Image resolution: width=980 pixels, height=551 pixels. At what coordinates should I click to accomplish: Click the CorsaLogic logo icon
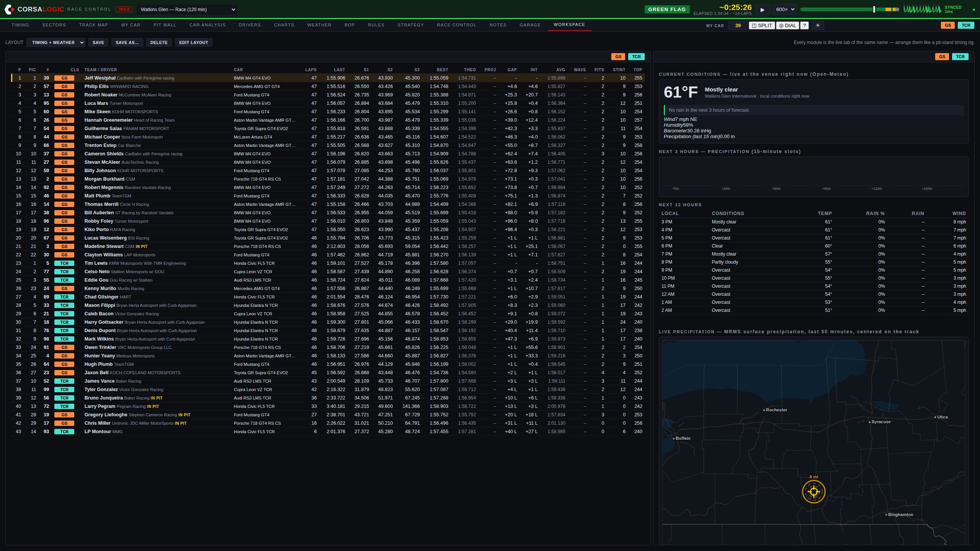[9, 9]
